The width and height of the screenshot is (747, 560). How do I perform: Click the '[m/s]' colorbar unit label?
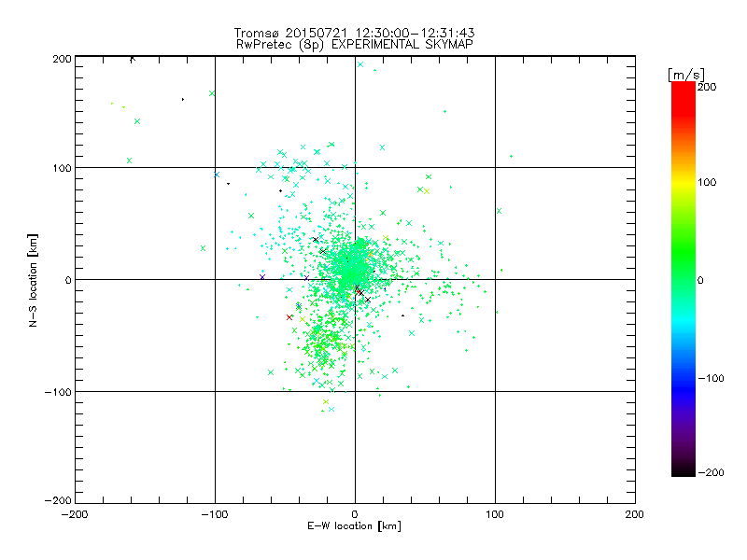685,75
